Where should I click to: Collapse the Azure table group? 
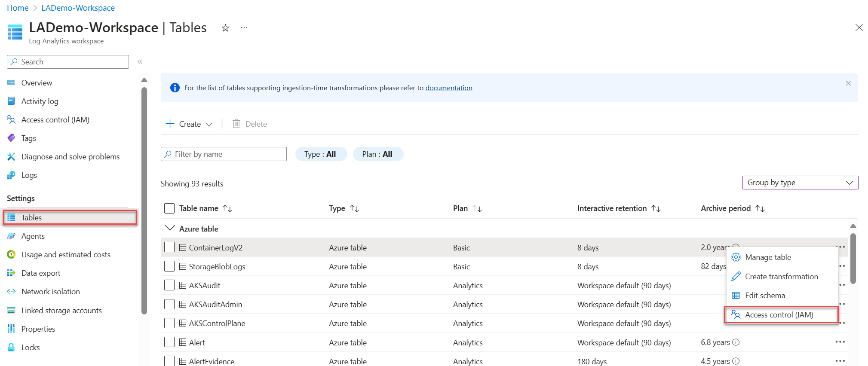pos(170,228)
